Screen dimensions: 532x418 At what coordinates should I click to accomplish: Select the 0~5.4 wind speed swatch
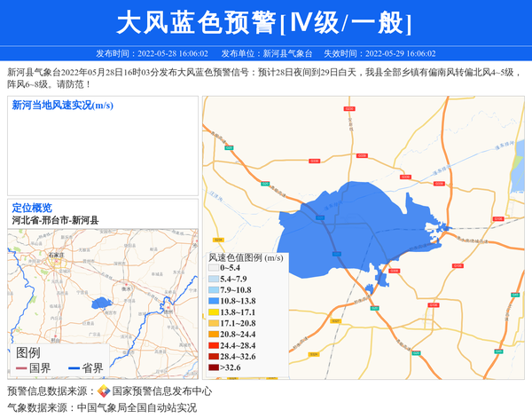click(x=213, y=268)
